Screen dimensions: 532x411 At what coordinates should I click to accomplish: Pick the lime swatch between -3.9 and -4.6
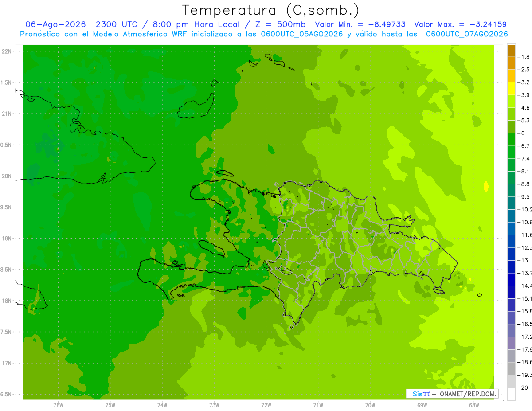pos(511,102)
